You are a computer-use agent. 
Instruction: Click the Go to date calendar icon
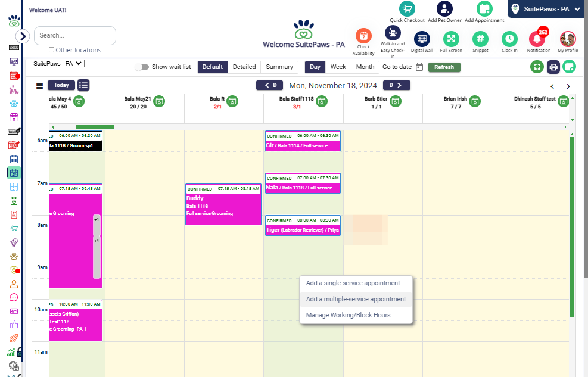tap(419, 67)
